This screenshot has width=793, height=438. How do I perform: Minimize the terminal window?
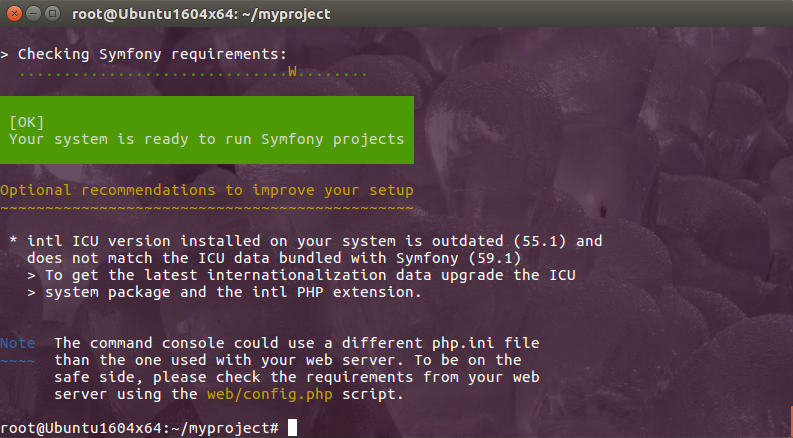point(33,14)
